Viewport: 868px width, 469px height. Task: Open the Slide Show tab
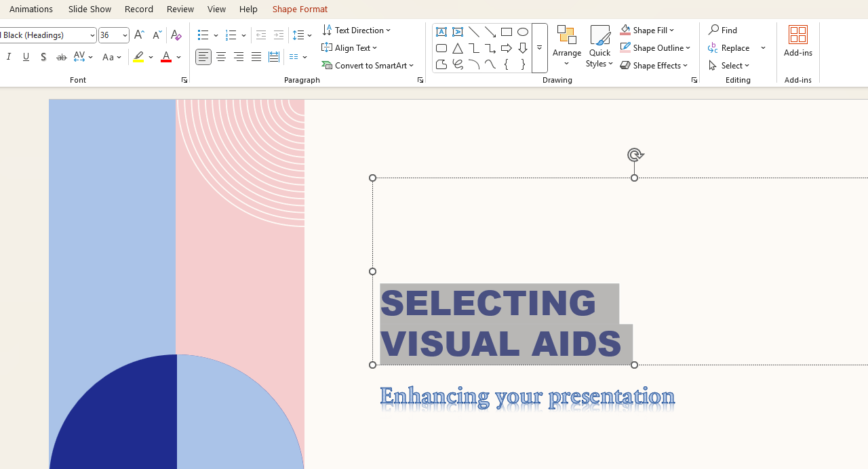click(x=90, y=9)
